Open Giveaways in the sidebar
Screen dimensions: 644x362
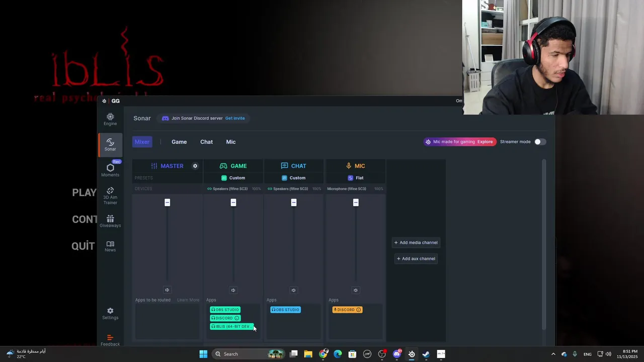pos(110,221)
